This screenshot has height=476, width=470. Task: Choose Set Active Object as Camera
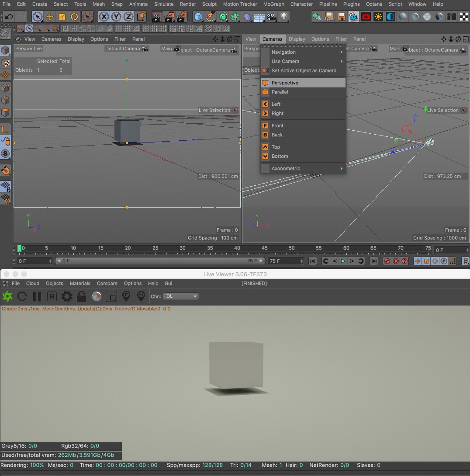pyautogui.click(x=303, y=70)
